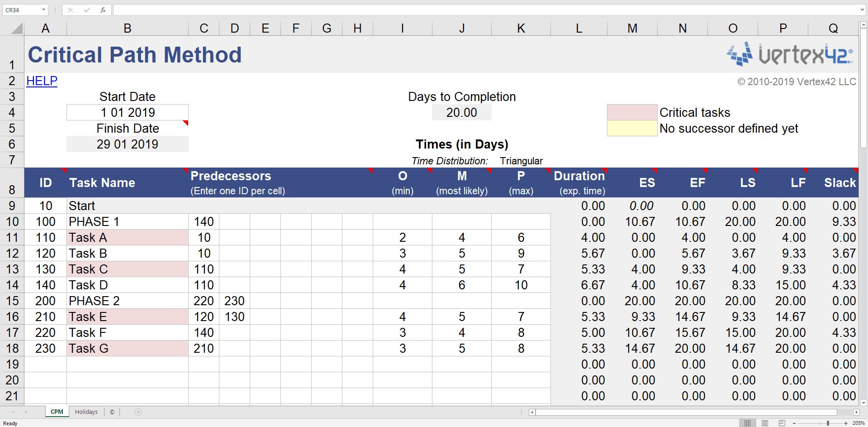
Task: Select the Start task cell
Action: pyautogui.click(x=128, y=206)
